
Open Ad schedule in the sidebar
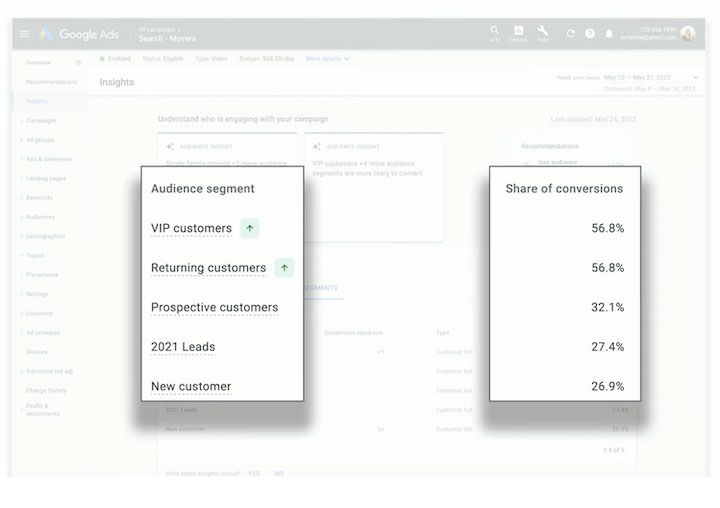(x=43, y=333)
